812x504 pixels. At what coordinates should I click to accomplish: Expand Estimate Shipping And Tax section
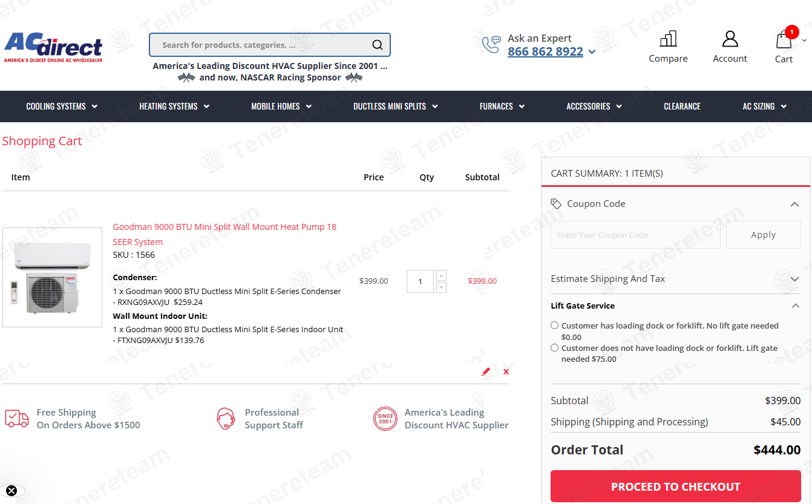click(794, 279)
